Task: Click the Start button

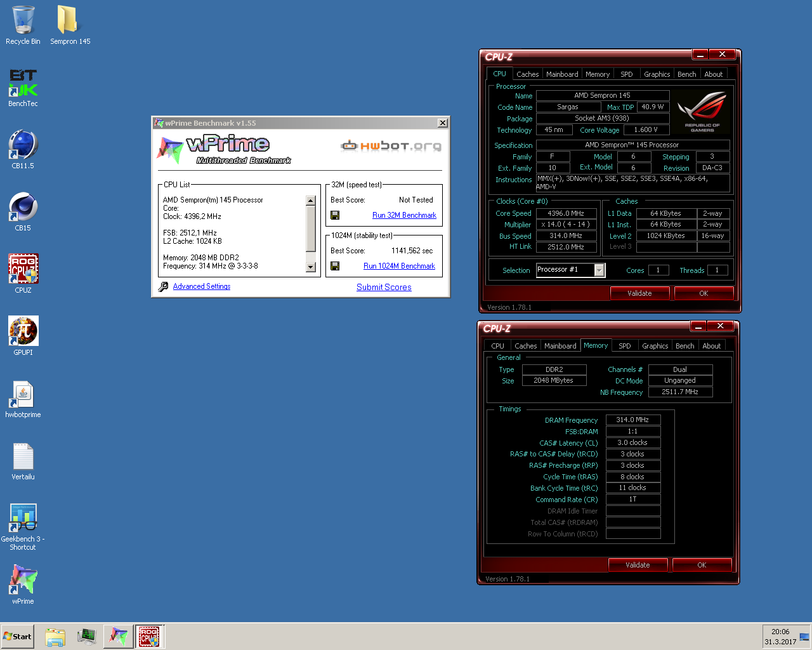Action: 17,637
